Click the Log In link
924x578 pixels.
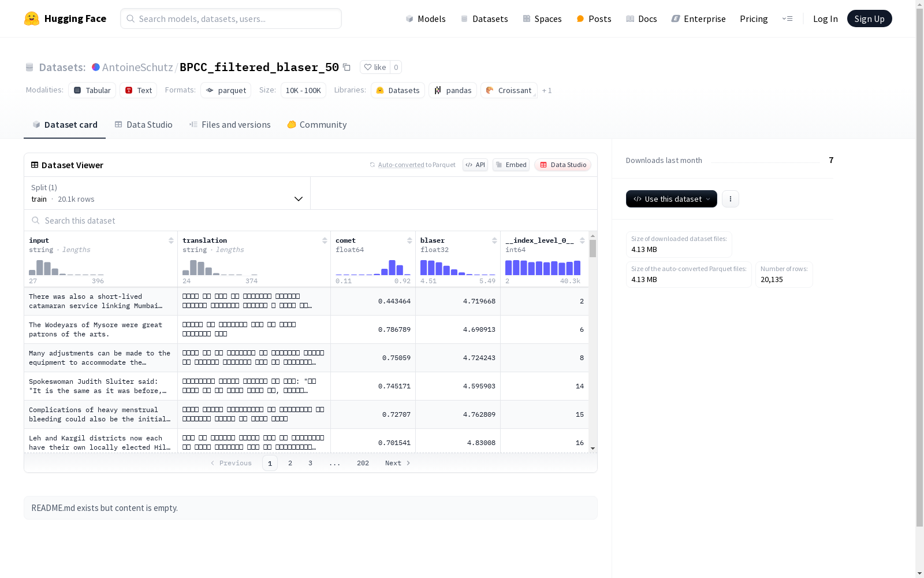tap(825, 18)
